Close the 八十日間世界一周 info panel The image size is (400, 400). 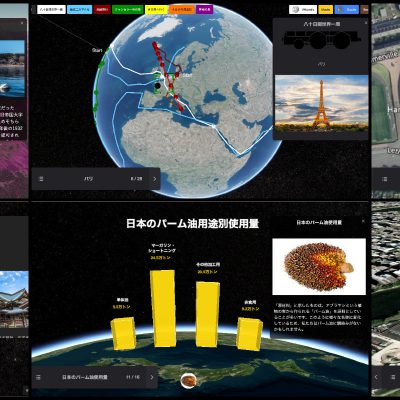point(366,23)
